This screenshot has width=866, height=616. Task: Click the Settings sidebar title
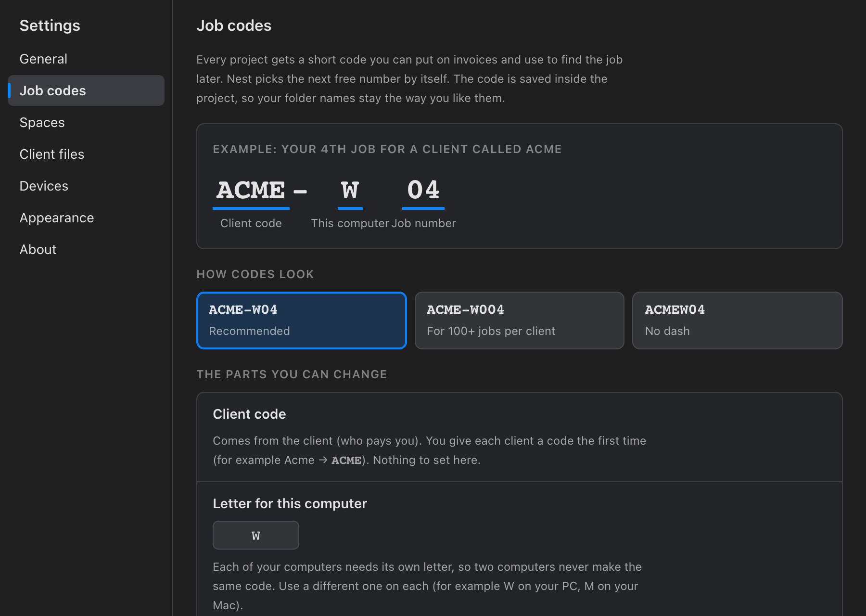(x=50, y=26)
